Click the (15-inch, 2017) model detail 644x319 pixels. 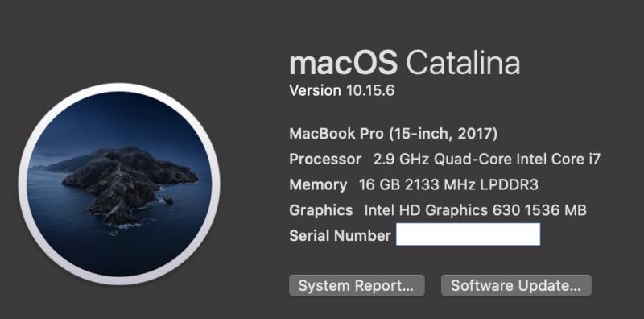444,134
